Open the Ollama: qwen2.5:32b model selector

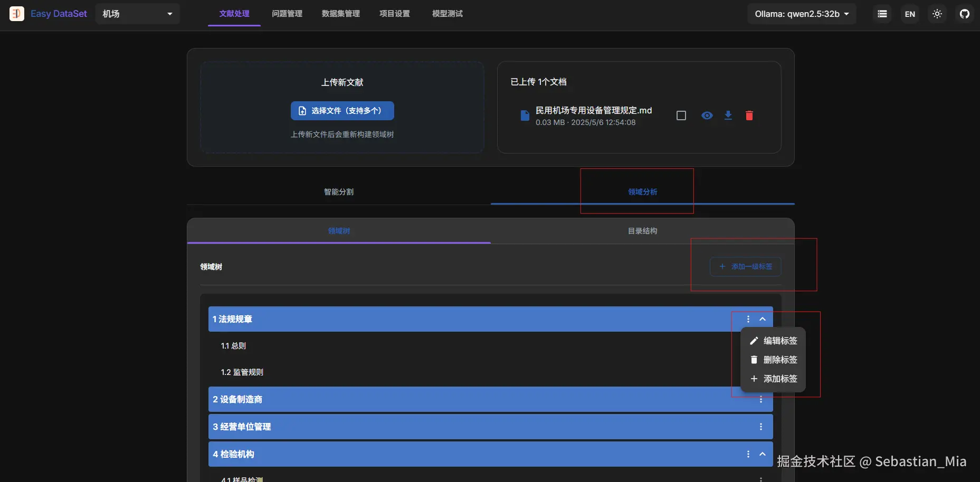pyautogui.click(x=801, y=14)
